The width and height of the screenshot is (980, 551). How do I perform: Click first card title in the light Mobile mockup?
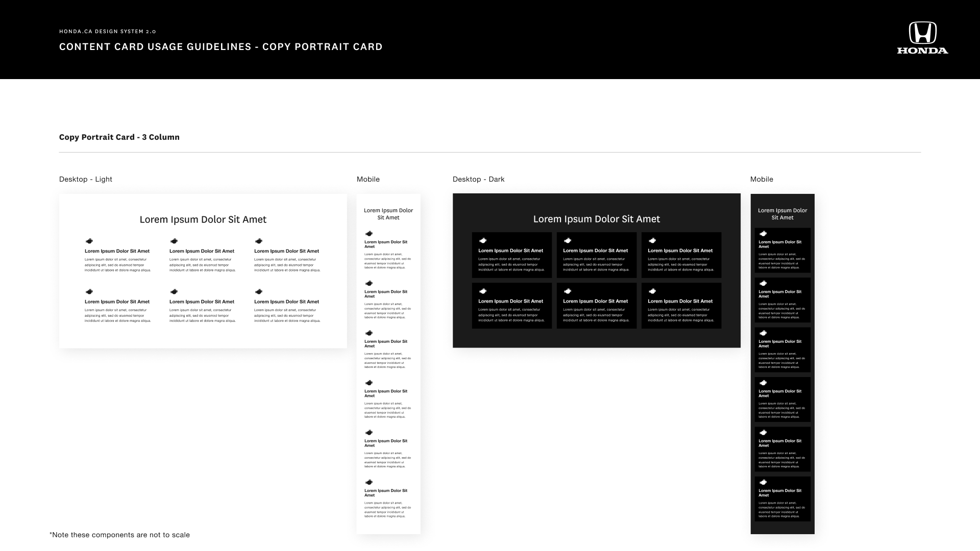click(x=386, y=244)
